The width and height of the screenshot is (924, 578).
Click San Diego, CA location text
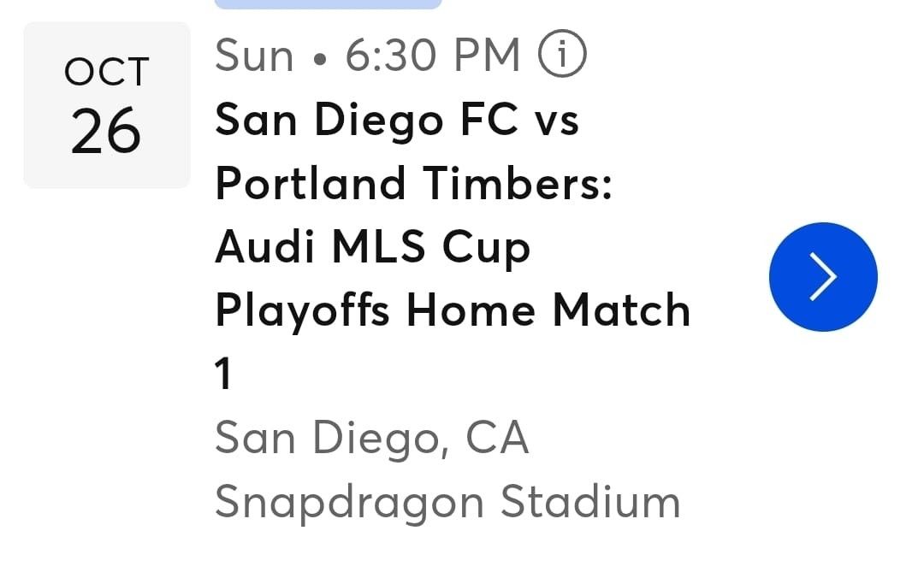372,438
